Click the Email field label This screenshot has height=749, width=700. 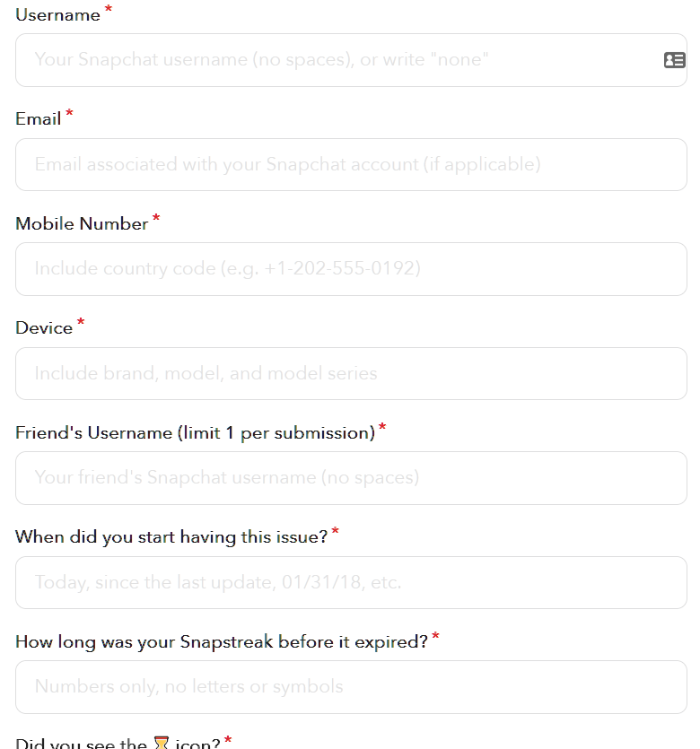pos(39,119)
